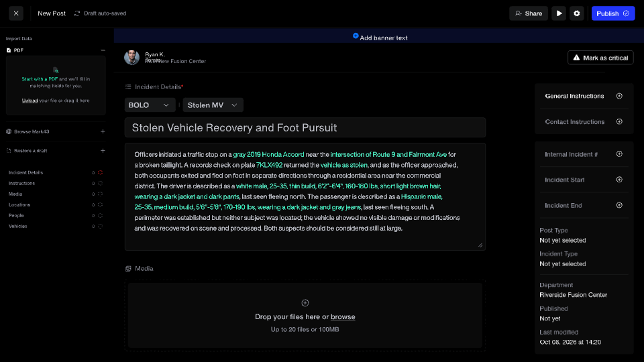The width and height of the screenshot is (644, 362).
Task: Click the Media section image icon
Action: point(128,268)
